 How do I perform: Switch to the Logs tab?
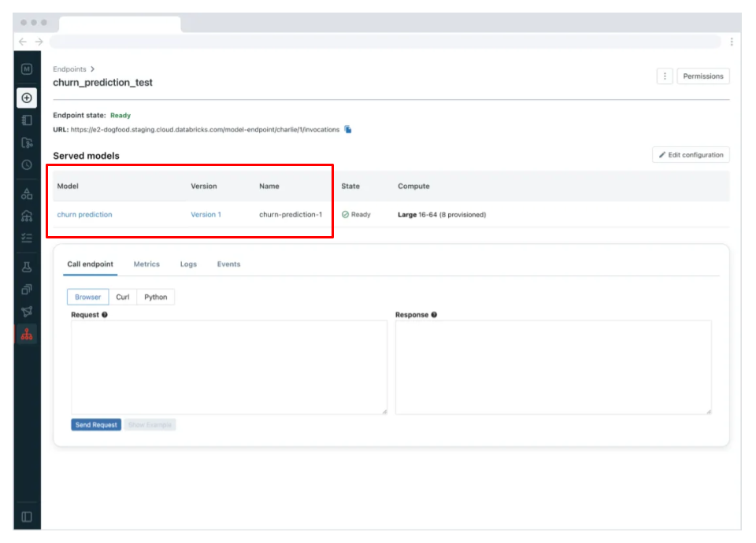click(188, 264)
